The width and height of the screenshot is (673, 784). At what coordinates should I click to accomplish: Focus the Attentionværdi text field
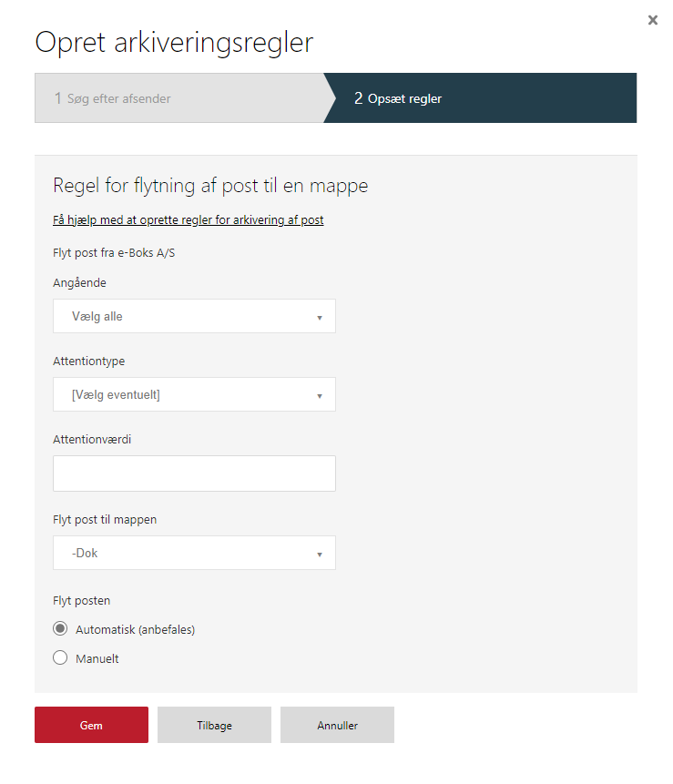(x=194, y=473)
